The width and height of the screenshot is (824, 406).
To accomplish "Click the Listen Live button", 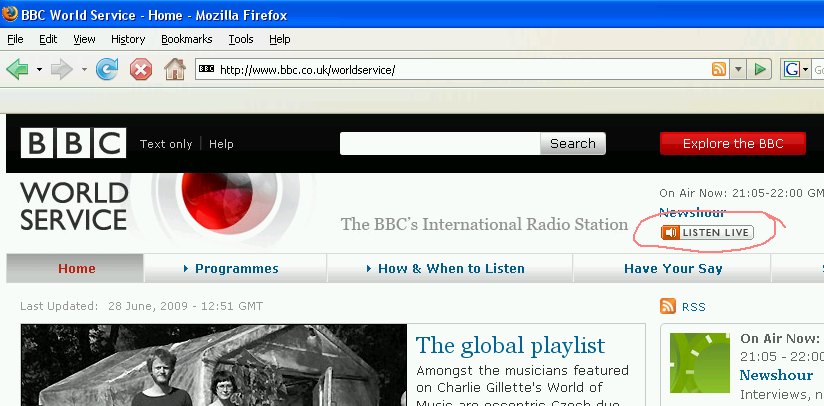I will [x=707, y=233].
